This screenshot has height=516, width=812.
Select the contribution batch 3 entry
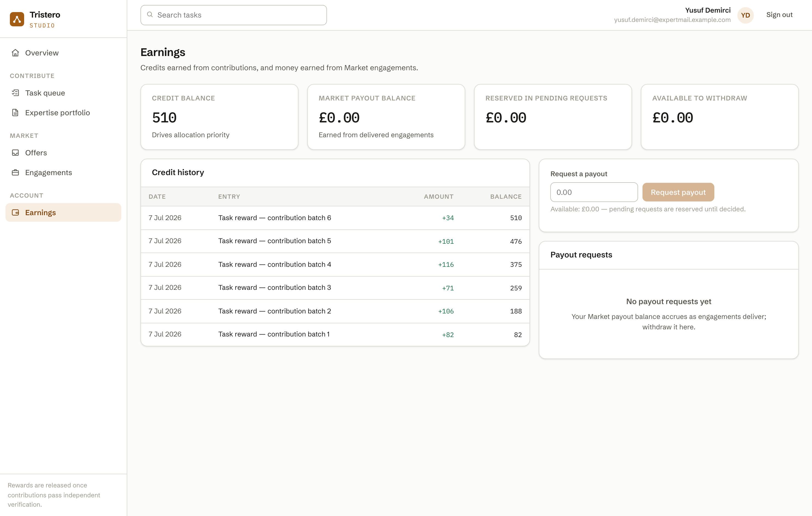click(x=335, y=288)
